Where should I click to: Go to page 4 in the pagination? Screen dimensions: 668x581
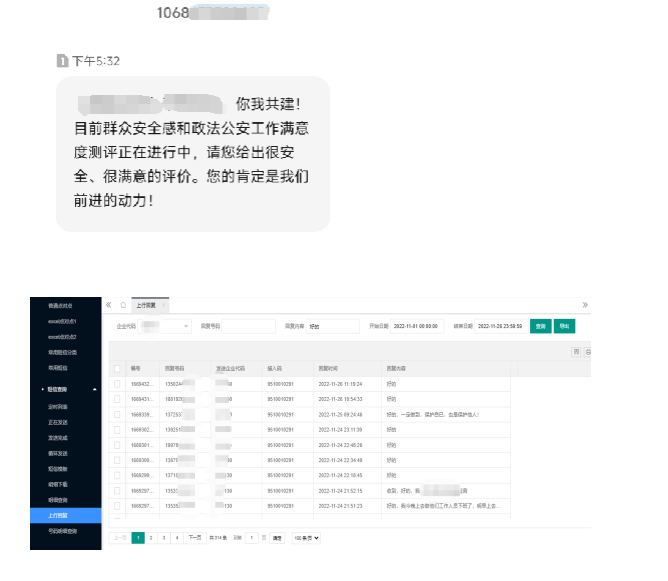click(177, 538)
